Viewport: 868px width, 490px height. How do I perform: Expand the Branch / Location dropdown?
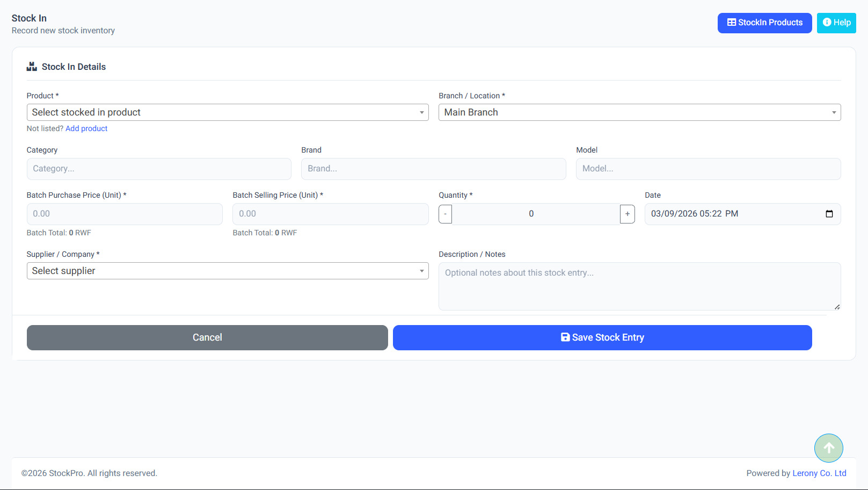click(639, 112)
